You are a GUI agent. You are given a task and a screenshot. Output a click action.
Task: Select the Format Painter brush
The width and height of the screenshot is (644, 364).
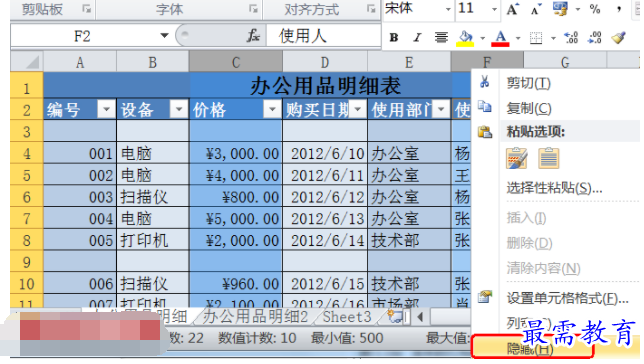click(619, 37)
